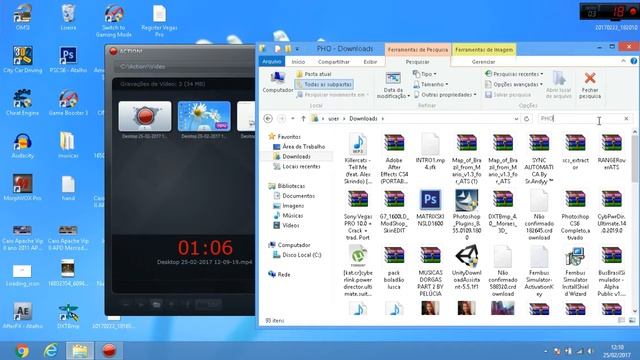Select Área de Trabalho in navigation pane
640x360 pixels.
tap(299, 147)
